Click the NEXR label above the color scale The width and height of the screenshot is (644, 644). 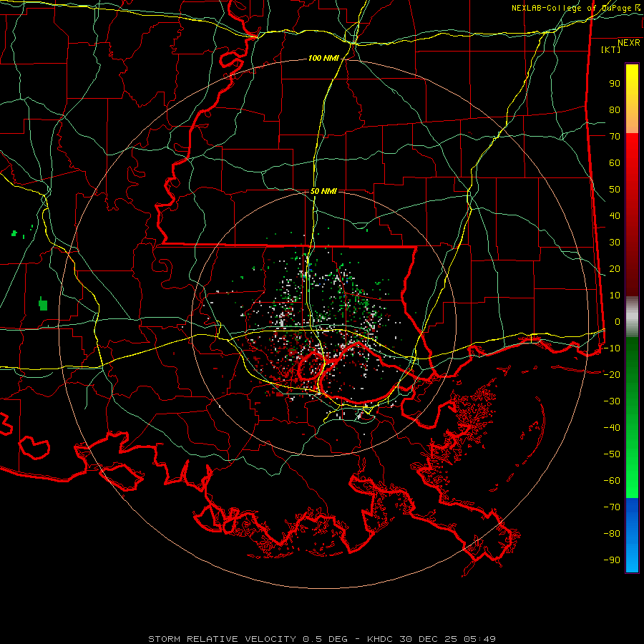point(629,43)
